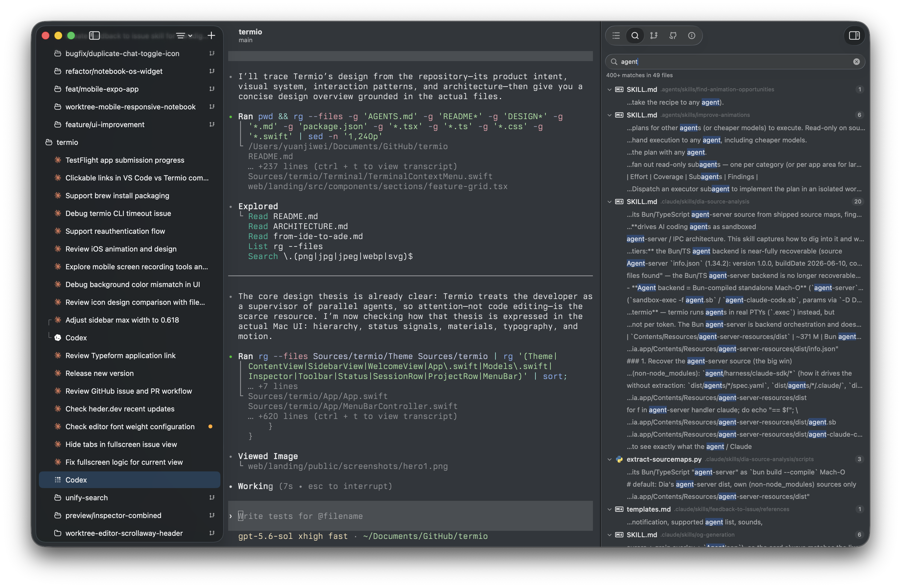The image size is (901, 588).
Task: Collapse templates.md results group
Action: (610, 509)
